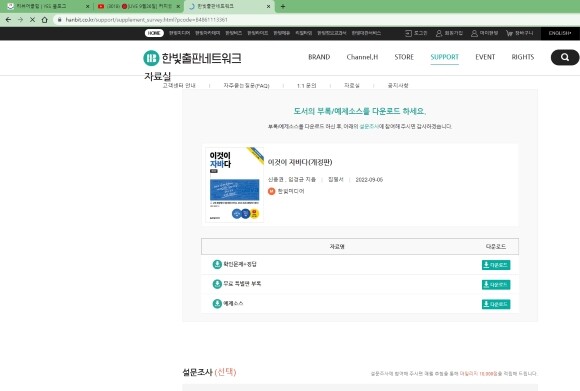Click the 로그인 login icon
The image size is (580, 391).
[x=408, y=33]
